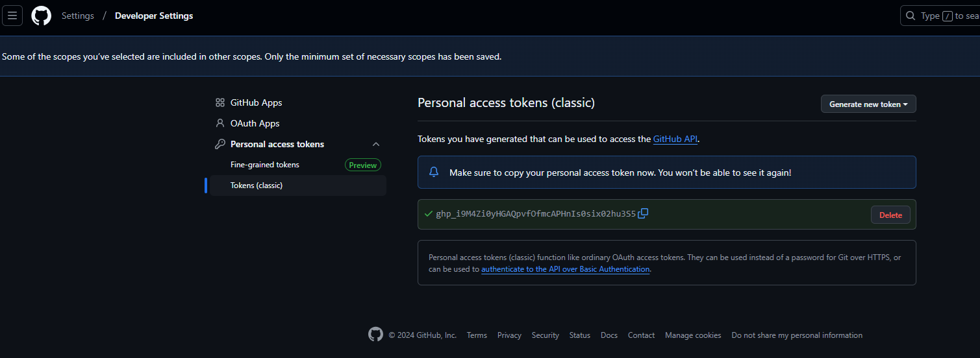This screenshot has height=358, width=980.
Task: Click the token text ghp_i9M4Zi0y...
Action: point(536,214)
